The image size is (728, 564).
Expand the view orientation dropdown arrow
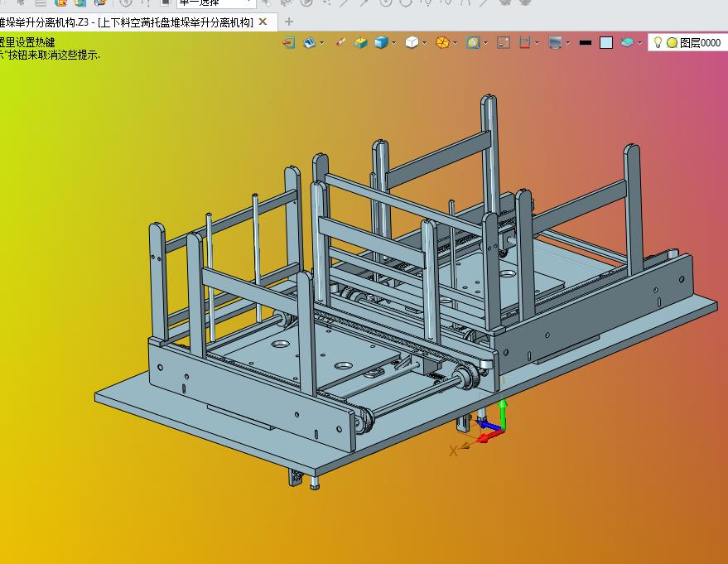click(322, 43)
